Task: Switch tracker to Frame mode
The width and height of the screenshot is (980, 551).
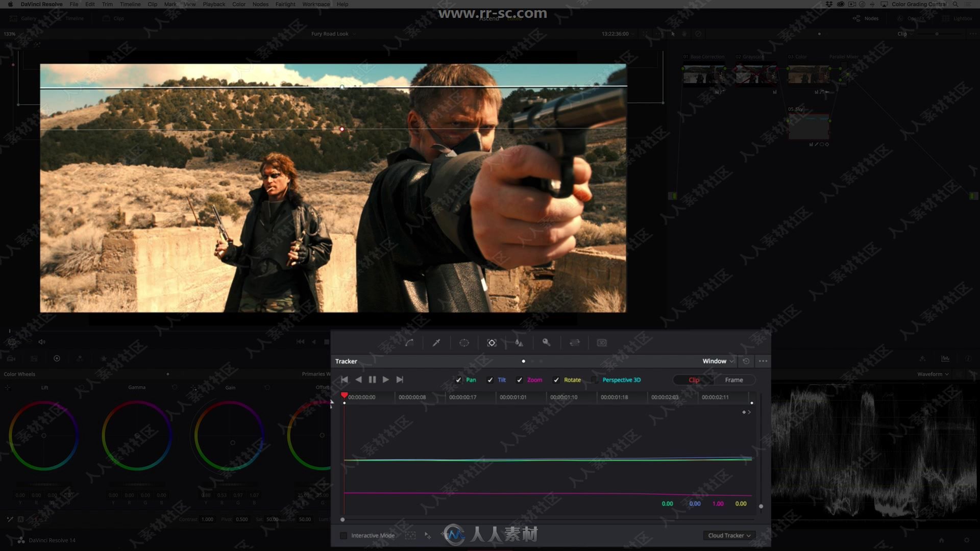Action: point(734,380)
